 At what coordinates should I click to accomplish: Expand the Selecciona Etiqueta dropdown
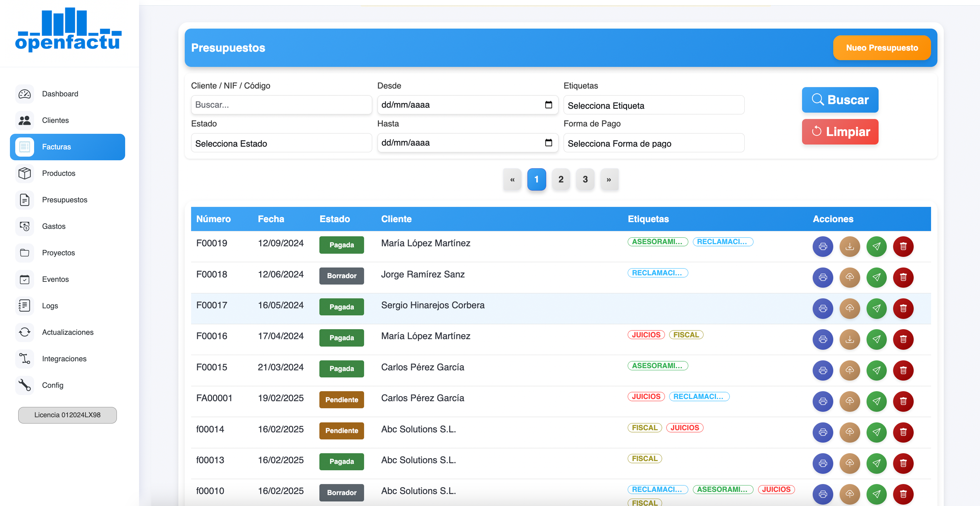(653, 105)
